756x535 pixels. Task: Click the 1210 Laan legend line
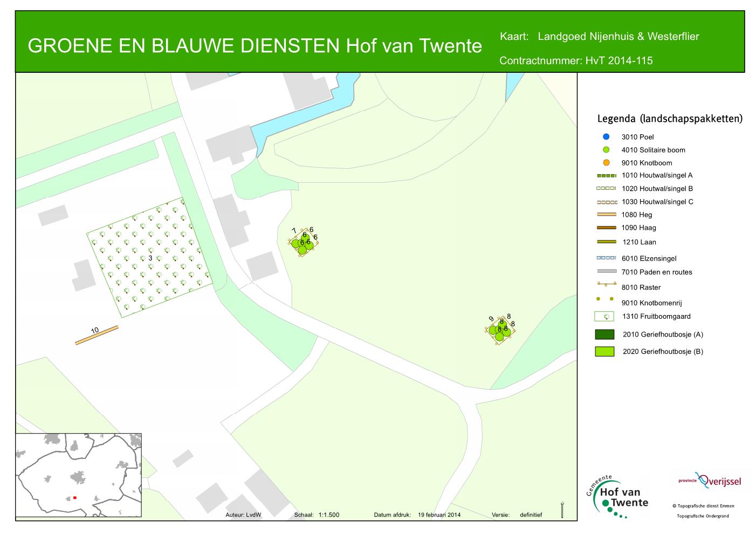[x=606, y=242]
